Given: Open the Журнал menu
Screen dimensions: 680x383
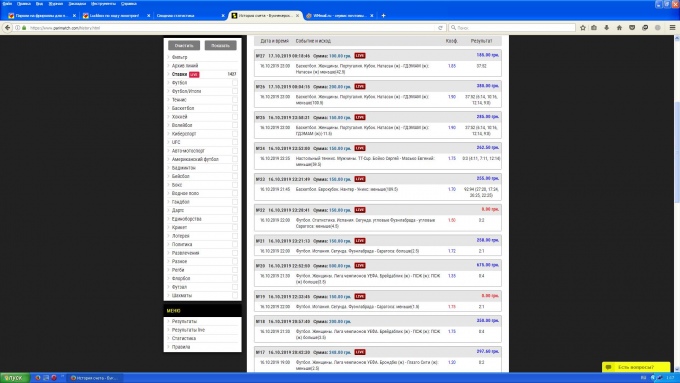Looking at the screenshot, I should [56, 3].
